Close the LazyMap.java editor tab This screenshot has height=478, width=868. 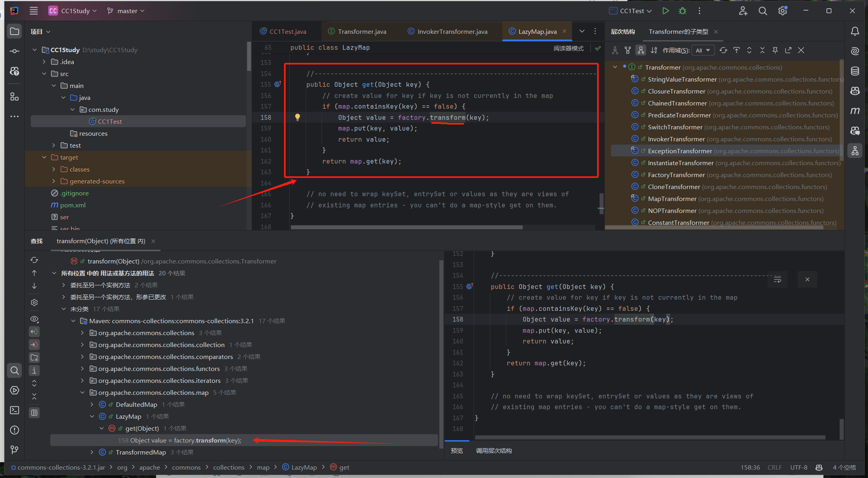(564, 31)
